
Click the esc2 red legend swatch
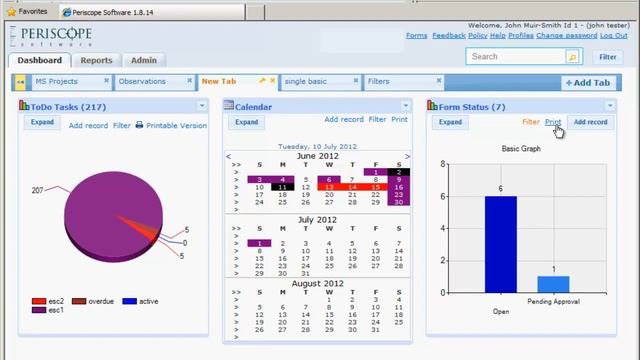tap(39, 301)
